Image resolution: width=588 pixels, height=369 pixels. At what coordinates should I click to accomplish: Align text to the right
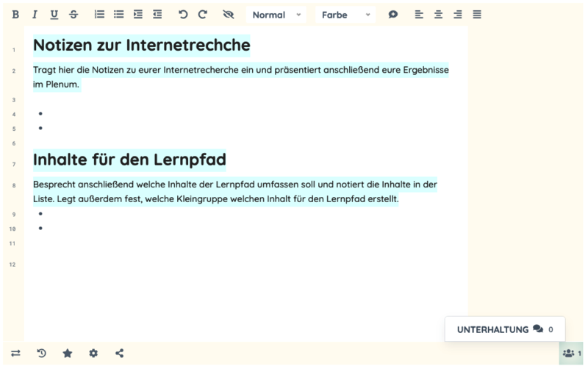click(457, 15)
